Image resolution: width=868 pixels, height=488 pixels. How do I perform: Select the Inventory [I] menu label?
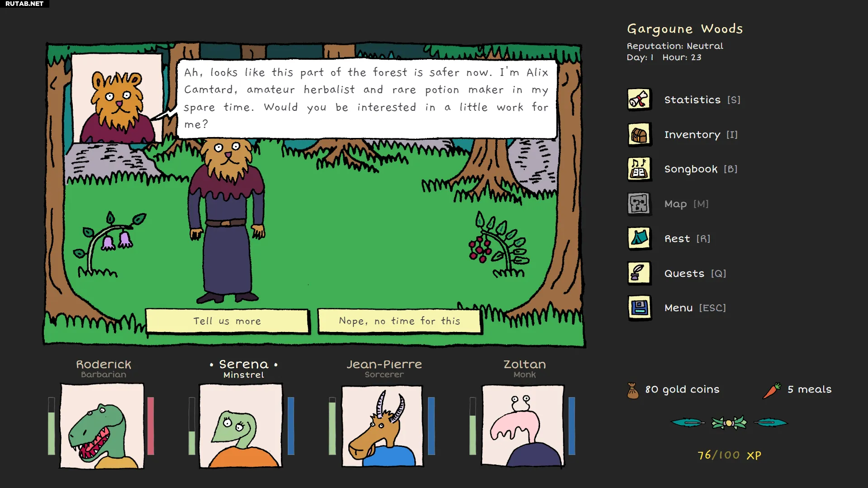701,135
